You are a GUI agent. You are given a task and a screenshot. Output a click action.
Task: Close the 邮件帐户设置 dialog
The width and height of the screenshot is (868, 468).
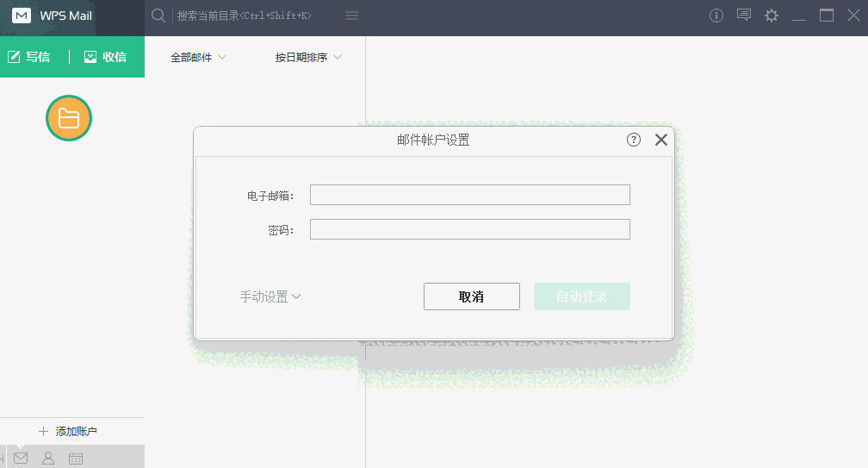click(661, 140)
